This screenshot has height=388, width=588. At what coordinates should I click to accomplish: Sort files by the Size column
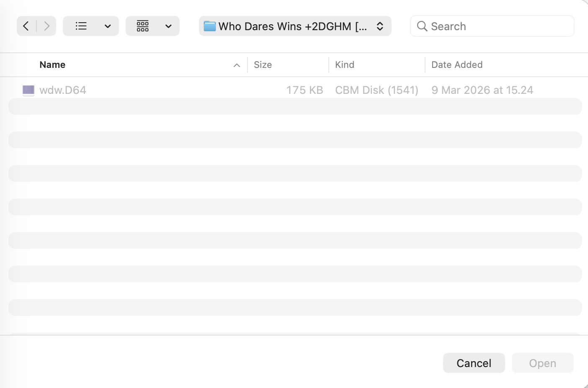tap(263, 65)
